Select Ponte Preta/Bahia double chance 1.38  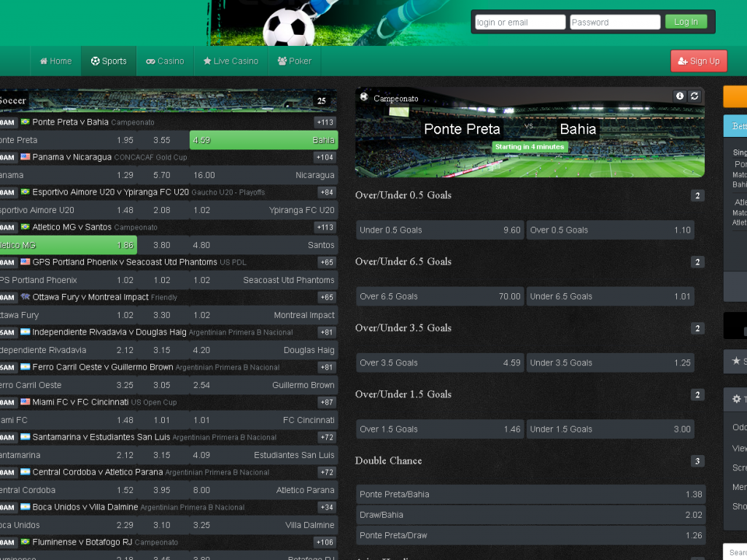(x=531, y=494)
